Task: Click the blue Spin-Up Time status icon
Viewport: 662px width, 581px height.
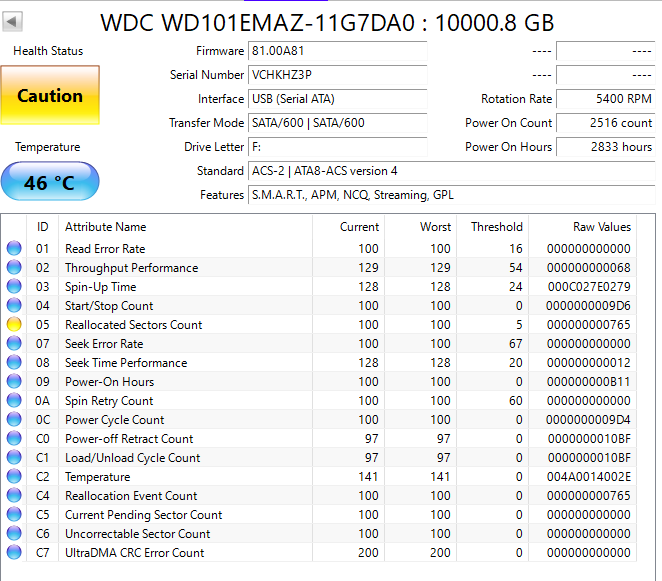Action: pos(14,287)
